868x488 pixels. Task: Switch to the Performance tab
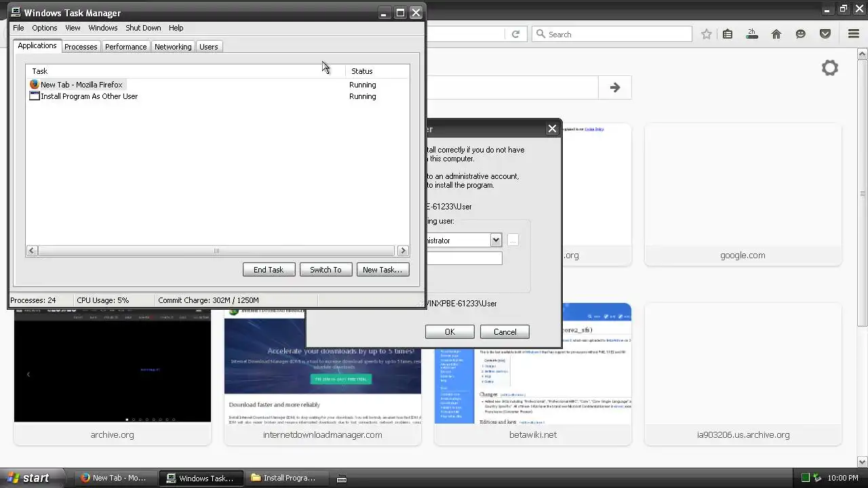(x=125, y=47)
